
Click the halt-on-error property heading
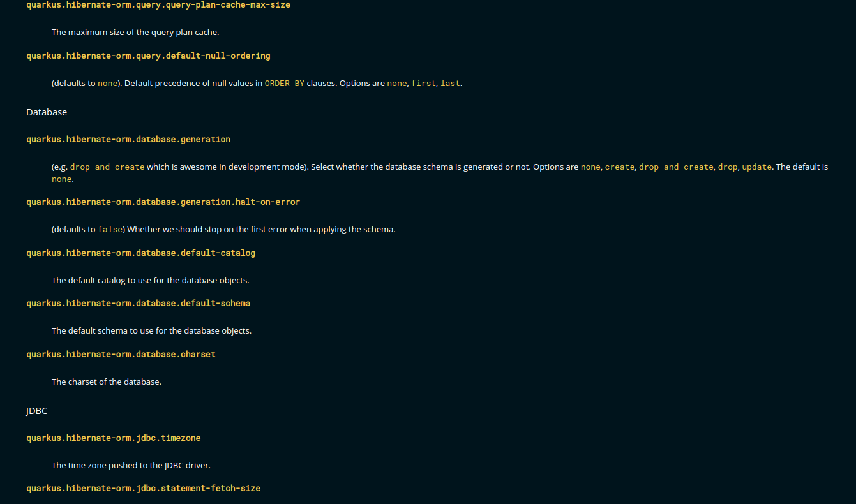[163, 202]
